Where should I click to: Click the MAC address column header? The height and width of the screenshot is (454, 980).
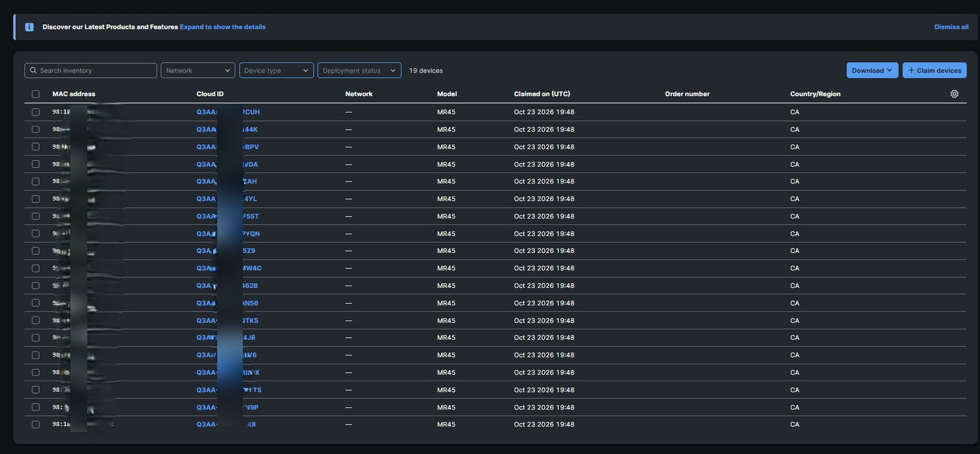74,94
